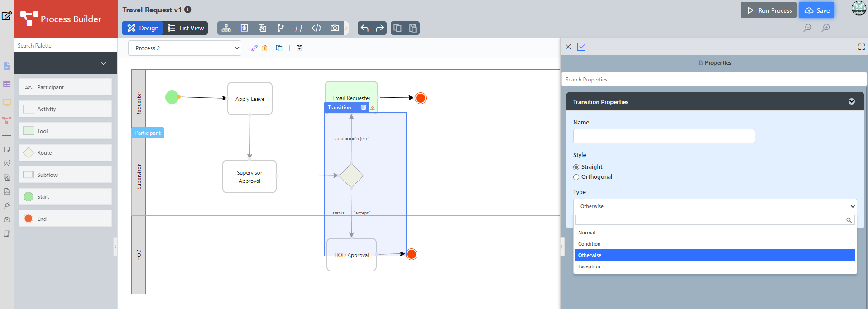Click the redo arrow in the toolbar
The height and width of the screenshot is (309, 868).
pos(380,28)
